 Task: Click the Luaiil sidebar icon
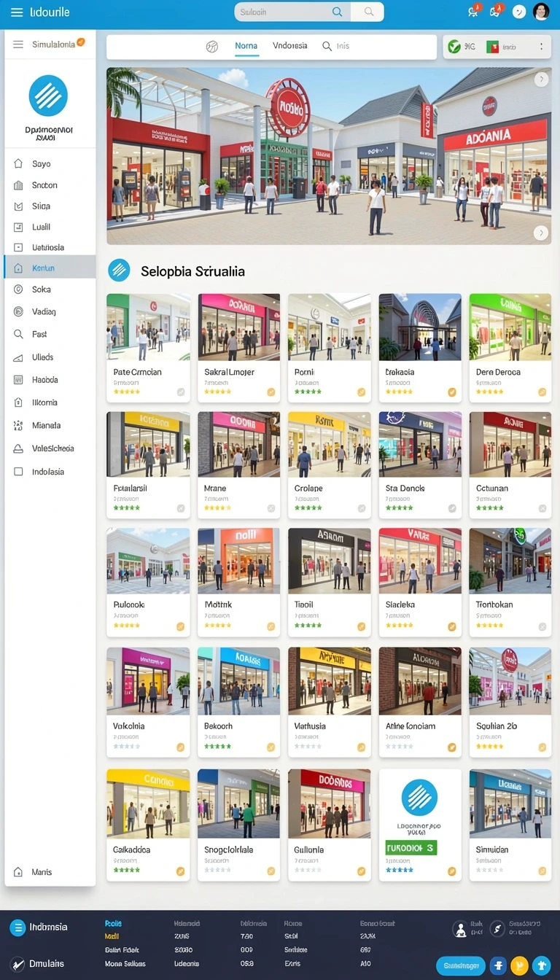18,227
